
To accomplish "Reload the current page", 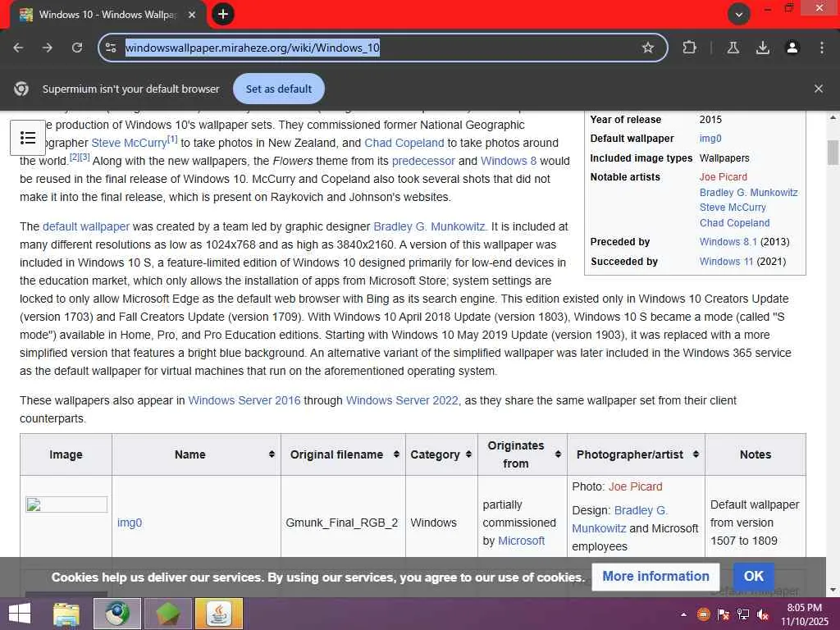I will pyautogui.click(x=77, y=48).
